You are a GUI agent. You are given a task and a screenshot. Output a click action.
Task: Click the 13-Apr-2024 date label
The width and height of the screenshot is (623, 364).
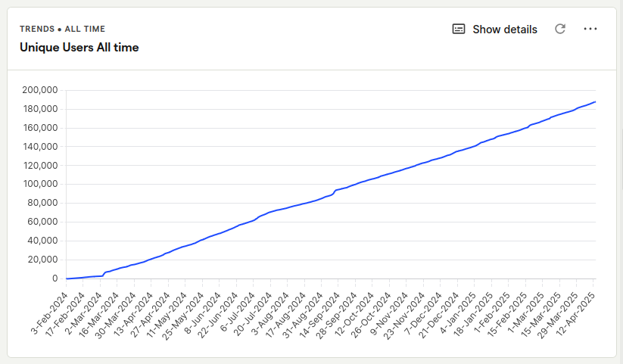tap(132, 315)
